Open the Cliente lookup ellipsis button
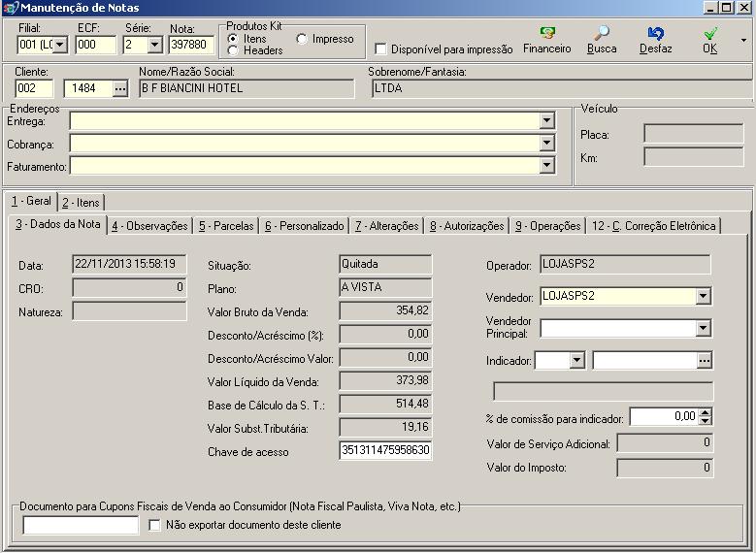Screen dimensions: 756x553 pos(120,89)
